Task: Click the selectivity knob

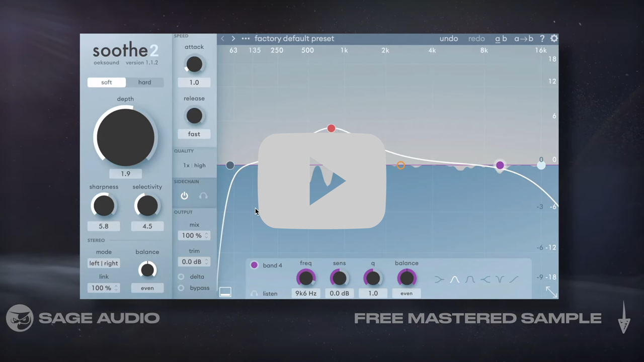Action: coord(147,206)
